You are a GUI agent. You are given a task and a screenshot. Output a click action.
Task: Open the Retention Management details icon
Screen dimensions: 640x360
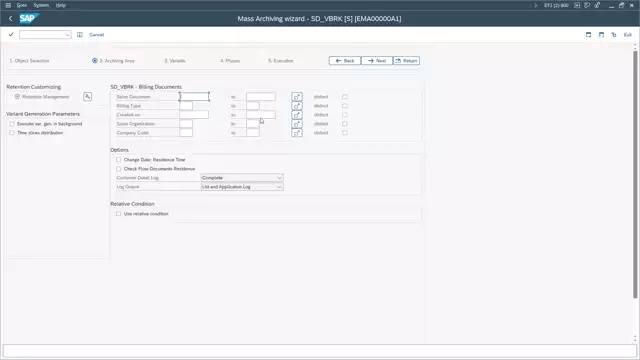[87, 97]
